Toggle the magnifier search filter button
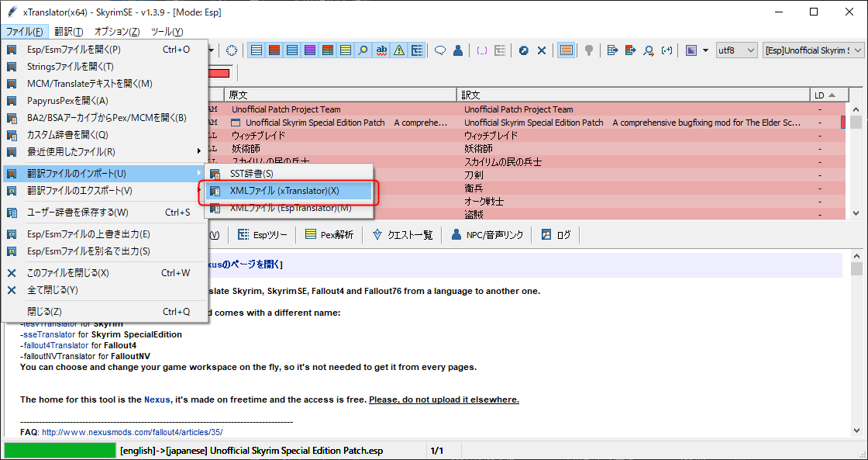This screenshot has height=460, width=868. [363, 50]
